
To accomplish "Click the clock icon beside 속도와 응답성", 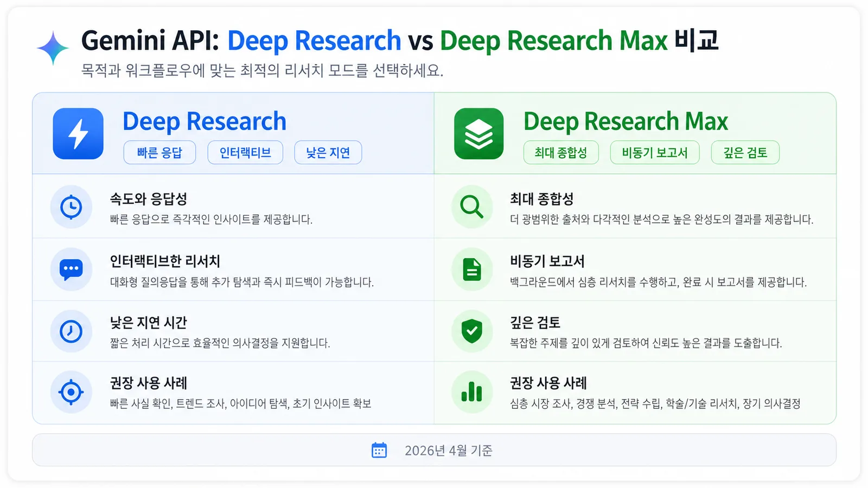I will tap(71, 207).
